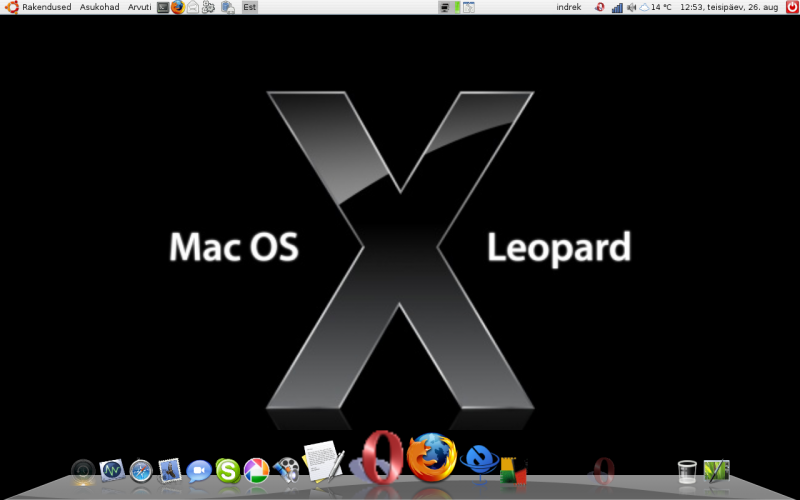The width and height of the screenshot is (800, 500).
Task: Click the indrek user switcher
Action: pos(569,7)
